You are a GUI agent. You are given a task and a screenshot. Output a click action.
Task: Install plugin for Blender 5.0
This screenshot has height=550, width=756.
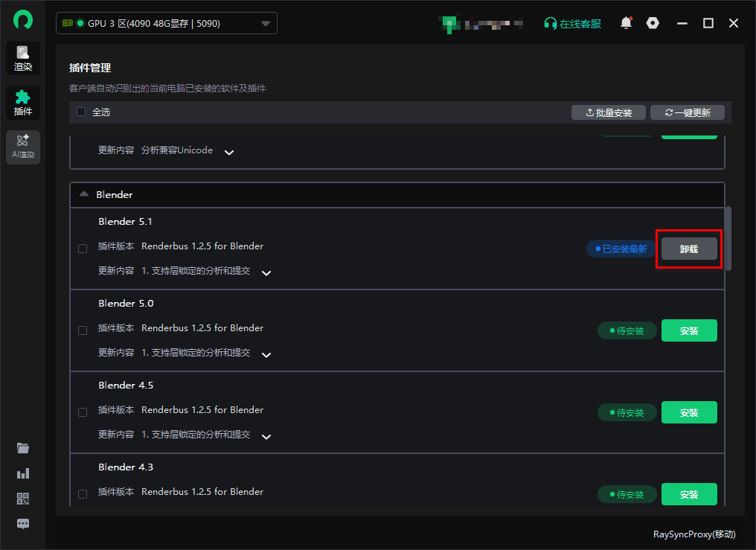(689, 330)
